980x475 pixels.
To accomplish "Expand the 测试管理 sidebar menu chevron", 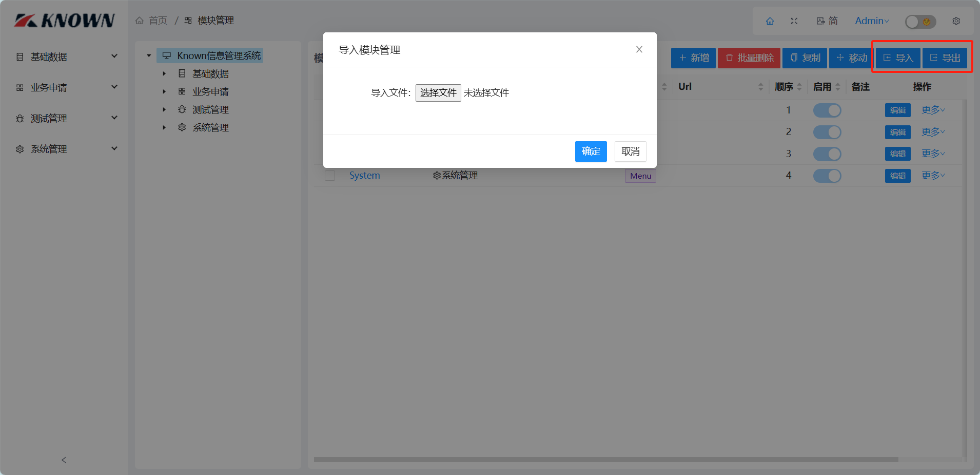I will coord(114,118).
